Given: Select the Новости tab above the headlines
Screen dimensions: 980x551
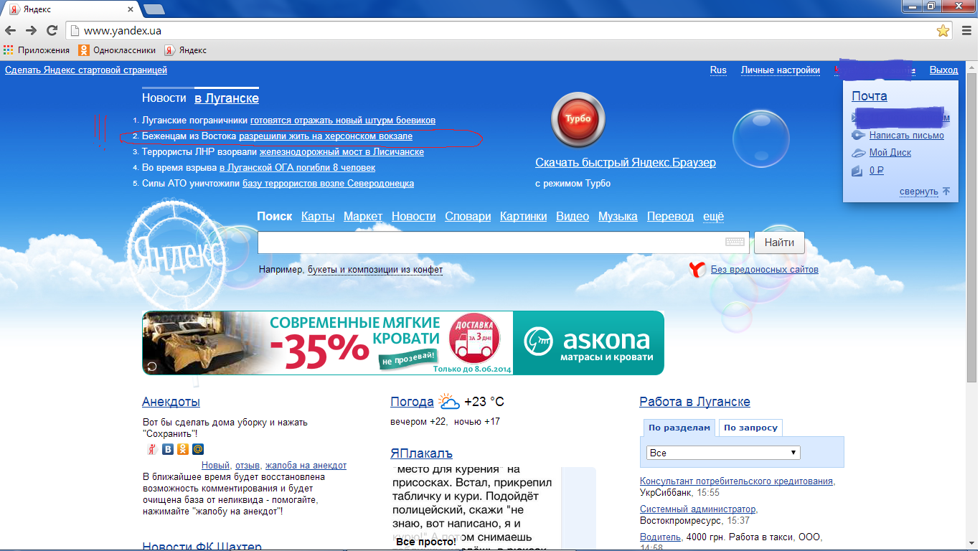Looking at the screenshot, I should click(164, 98).
